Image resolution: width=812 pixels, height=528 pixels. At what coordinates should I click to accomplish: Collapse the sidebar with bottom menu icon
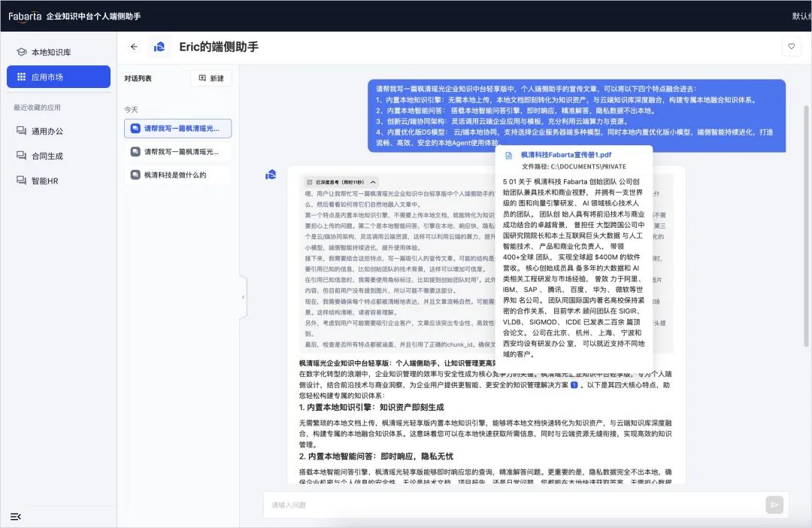click(x=16, y=517)
